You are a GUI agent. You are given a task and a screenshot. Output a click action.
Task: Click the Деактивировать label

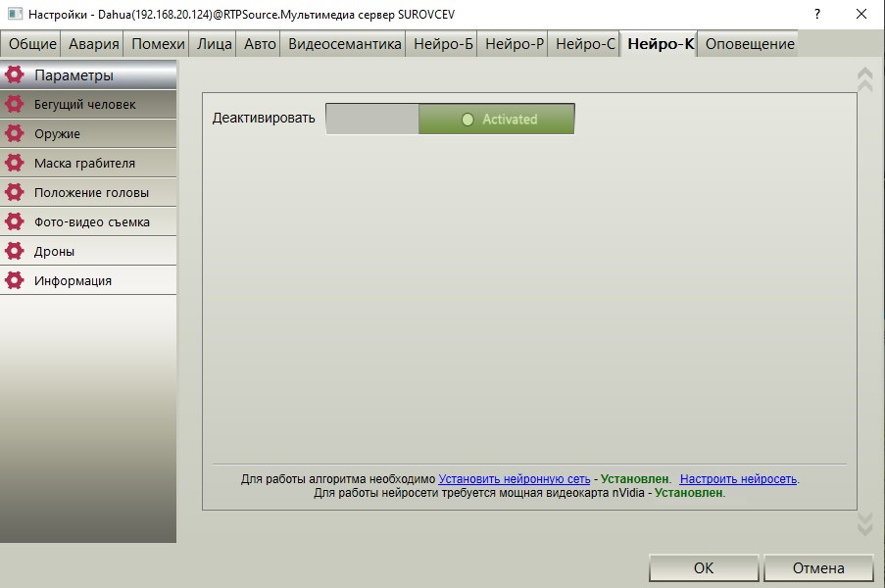[264, 118]
